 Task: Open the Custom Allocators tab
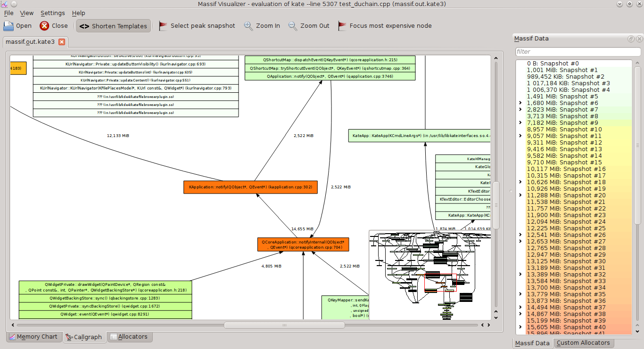point(583,343)
